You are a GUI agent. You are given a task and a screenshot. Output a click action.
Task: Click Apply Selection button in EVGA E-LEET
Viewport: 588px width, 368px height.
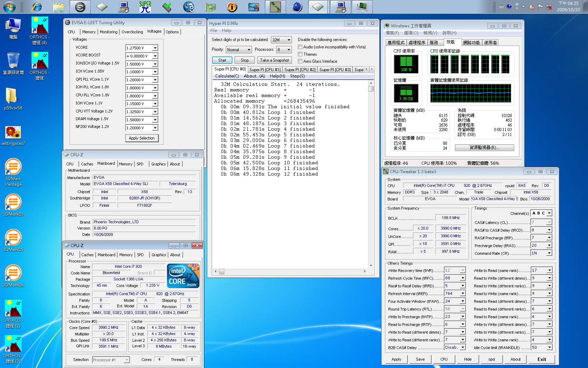point(142,138)
